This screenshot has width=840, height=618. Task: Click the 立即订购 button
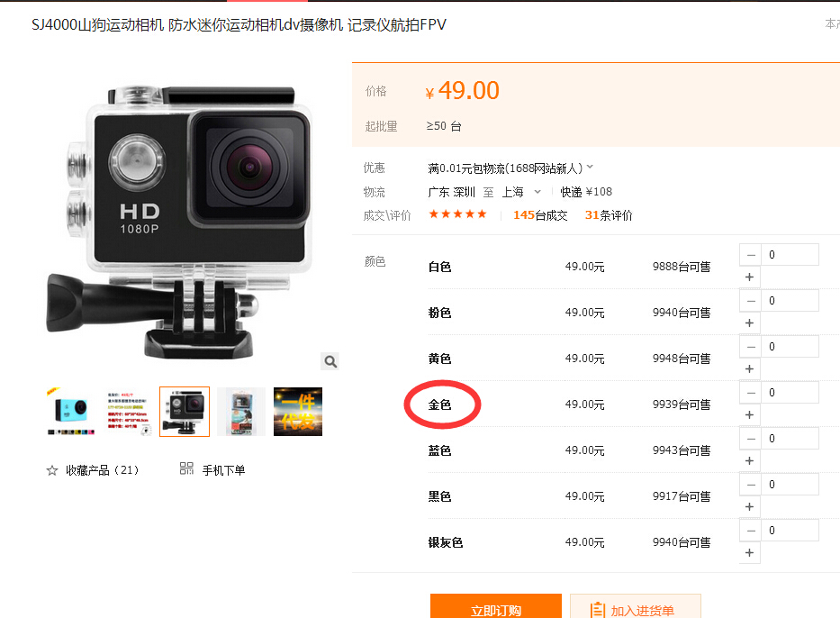tap(495, 606)
